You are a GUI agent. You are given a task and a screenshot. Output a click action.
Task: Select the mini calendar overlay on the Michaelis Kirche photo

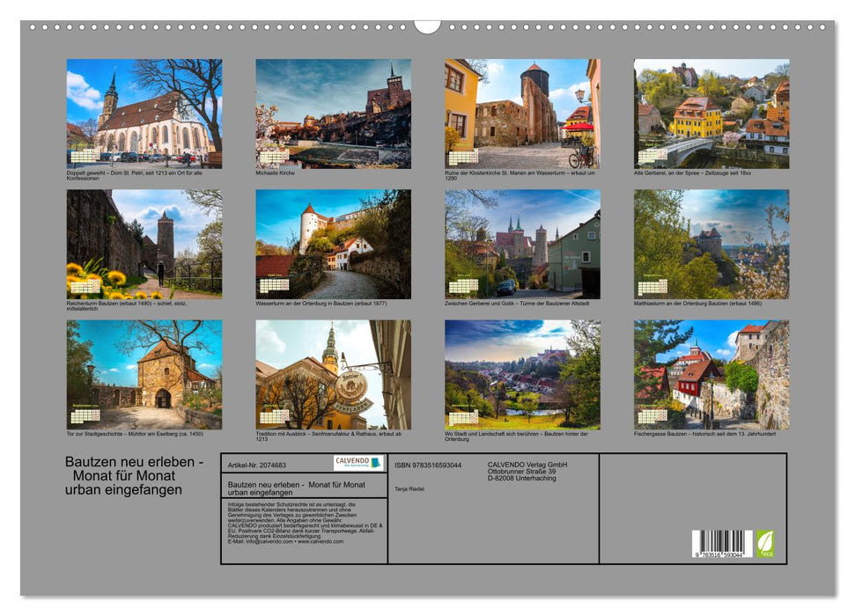[x=274, y=156]
